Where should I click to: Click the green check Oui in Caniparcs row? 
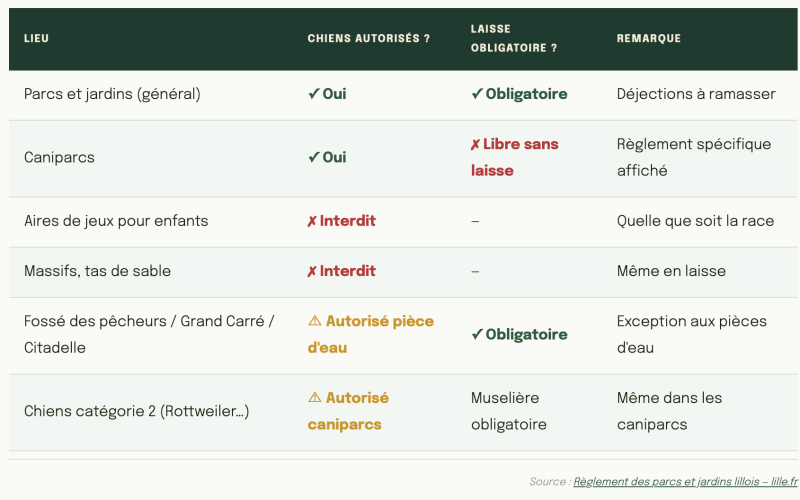pos(327,157)
